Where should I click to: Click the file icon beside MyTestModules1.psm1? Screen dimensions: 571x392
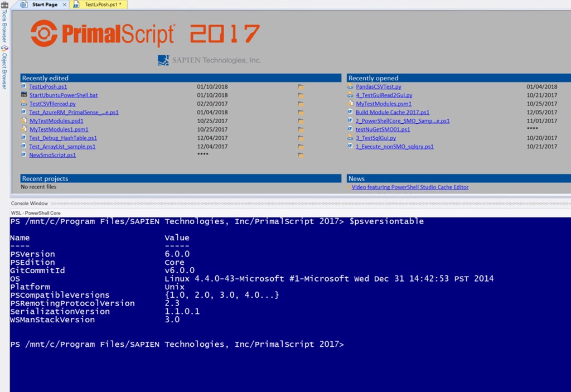pos(23,129)
